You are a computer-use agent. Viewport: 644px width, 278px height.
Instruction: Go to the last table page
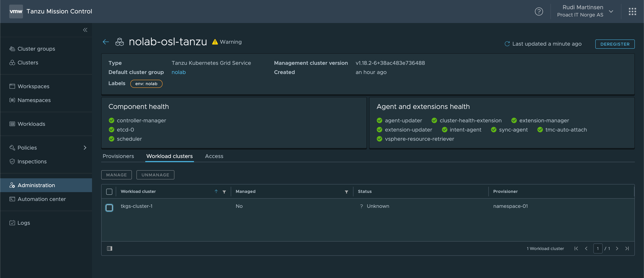[x=627, y=248]
